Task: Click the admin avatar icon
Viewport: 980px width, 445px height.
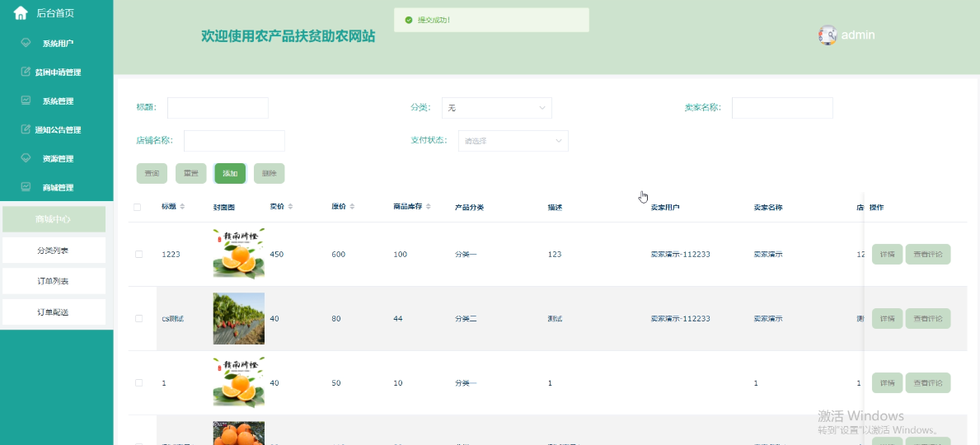Action: pyautogui.click(x=828, y=35)
